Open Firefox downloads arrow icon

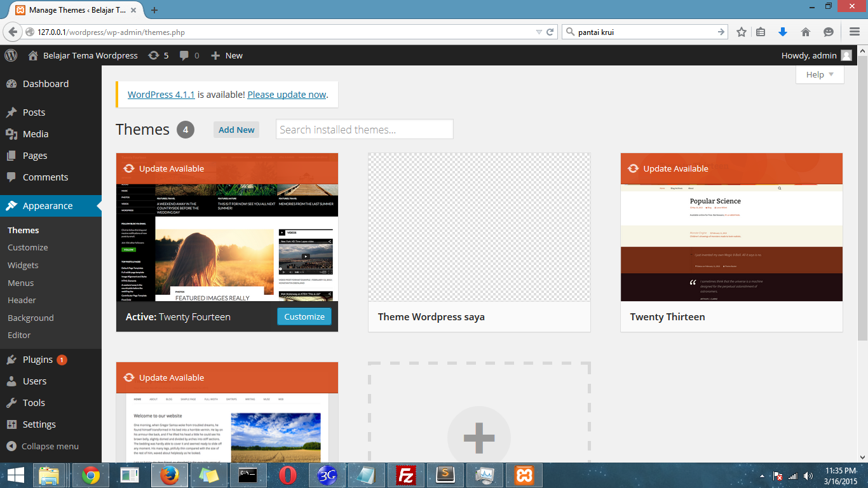[783, 32]
